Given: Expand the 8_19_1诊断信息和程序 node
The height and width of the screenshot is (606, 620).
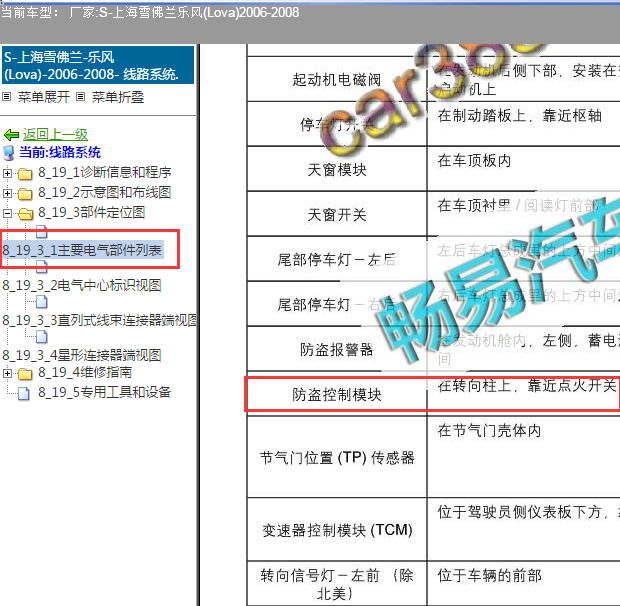Looking at the screenshot, I should [7, 173].
